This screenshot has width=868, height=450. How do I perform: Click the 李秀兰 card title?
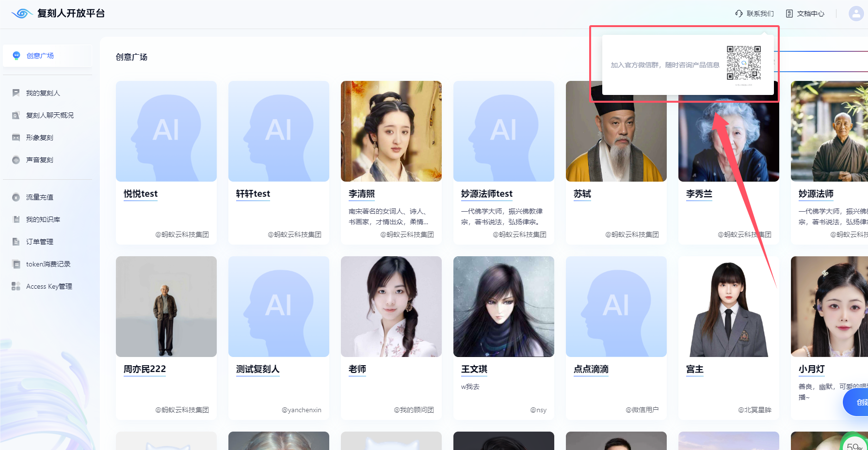coord(699,194)
